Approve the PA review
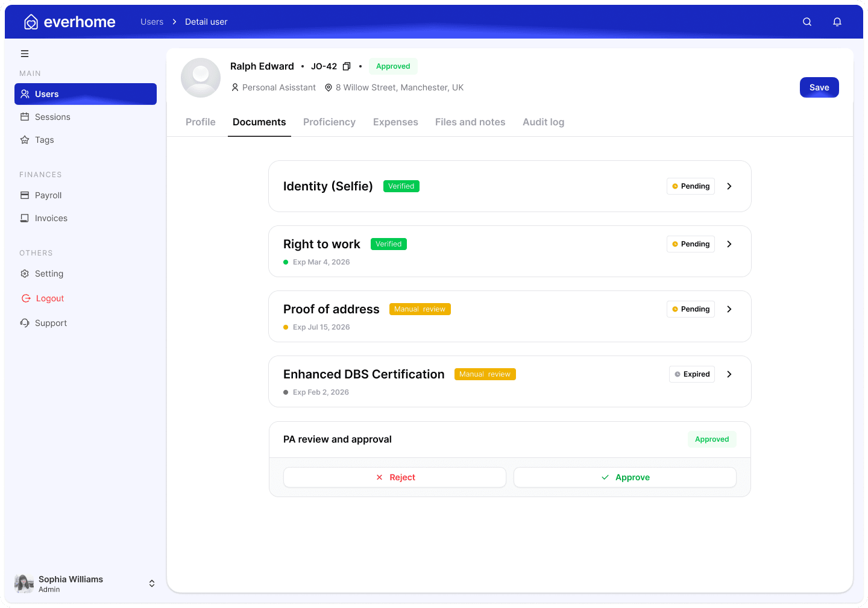The height and width of the screenshot is (608, 868). 625,477
